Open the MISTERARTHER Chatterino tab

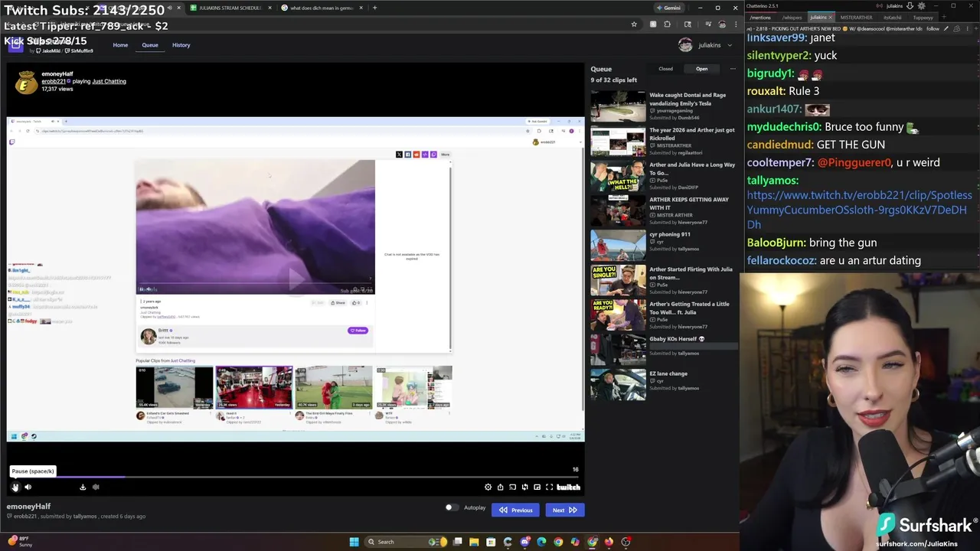click(856, 18)
